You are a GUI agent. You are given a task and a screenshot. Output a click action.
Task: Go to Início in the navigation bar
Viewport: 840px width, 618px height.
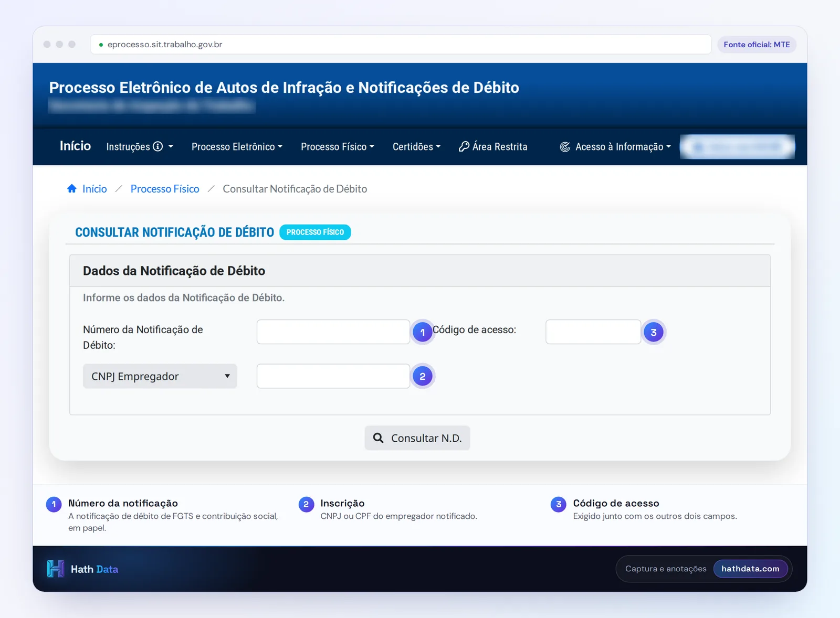pos(75,146)
